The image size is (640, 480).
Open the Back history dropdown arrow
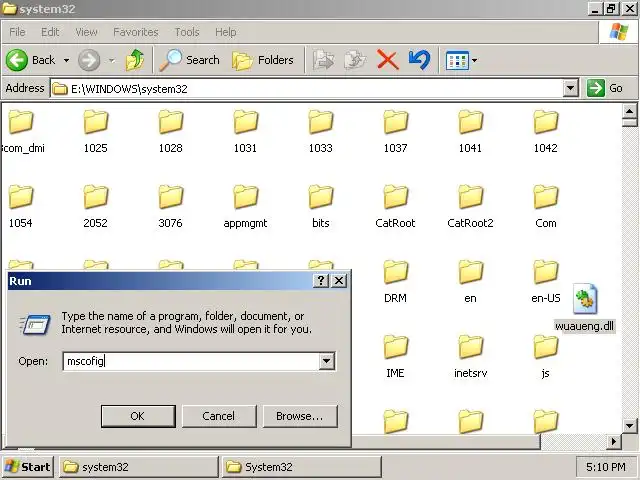pyautogui.click(x=66, y=60)
